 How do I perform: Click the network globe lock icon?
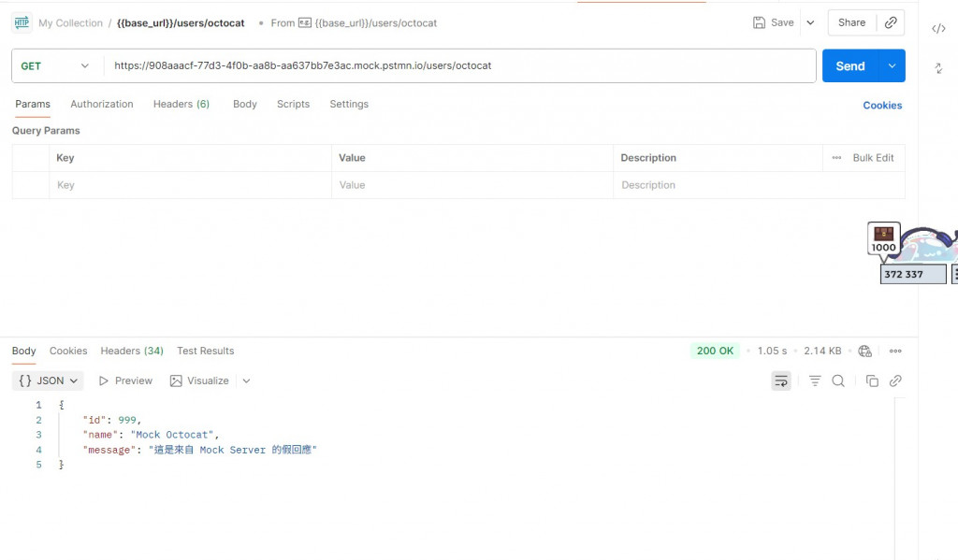tap(864, 351)
